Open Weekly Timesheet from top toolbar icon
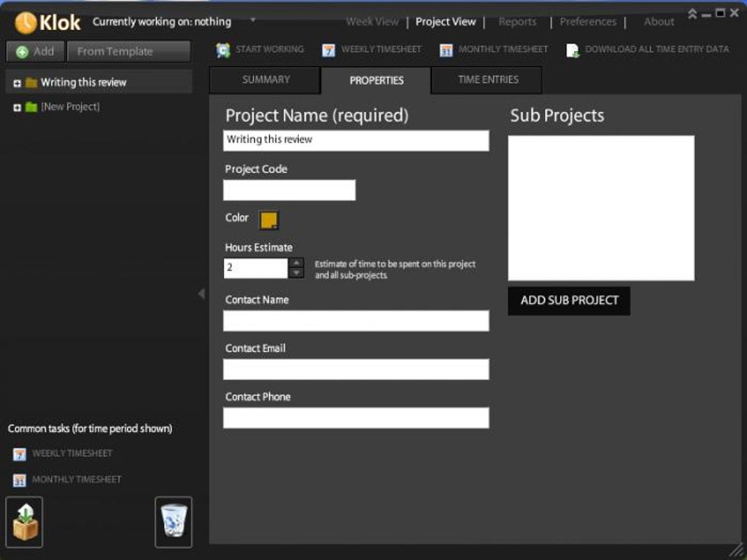Image resolution: width=747 pixels, height=560 pixels. (x=328, y=50)
